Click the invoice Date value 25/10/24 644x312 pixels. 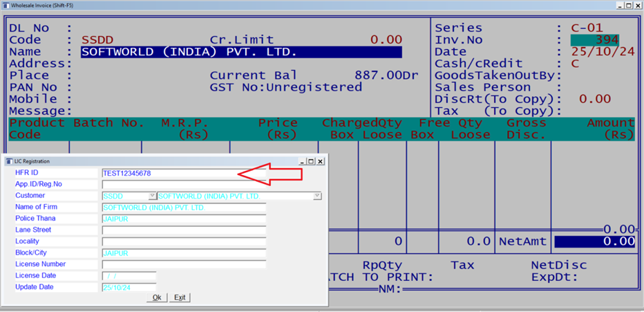603,52
